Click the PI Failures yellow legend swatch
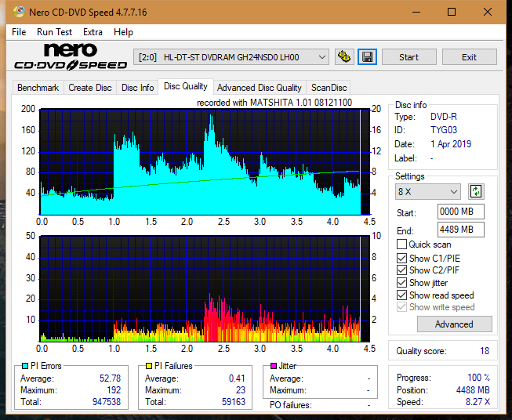The width and height of the screenshot is (512, 420). pyautogui.click(x=149, y=366)
